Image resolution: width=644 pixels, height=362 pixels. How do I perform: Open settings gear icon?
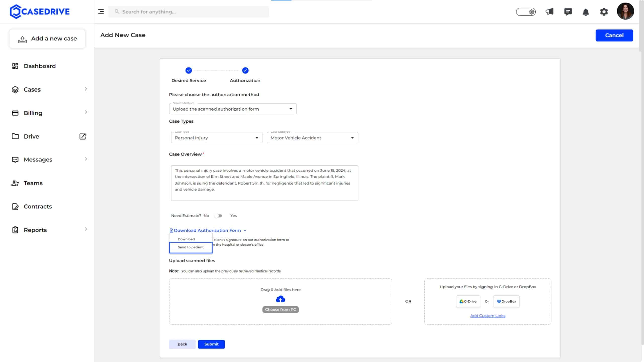604,12
